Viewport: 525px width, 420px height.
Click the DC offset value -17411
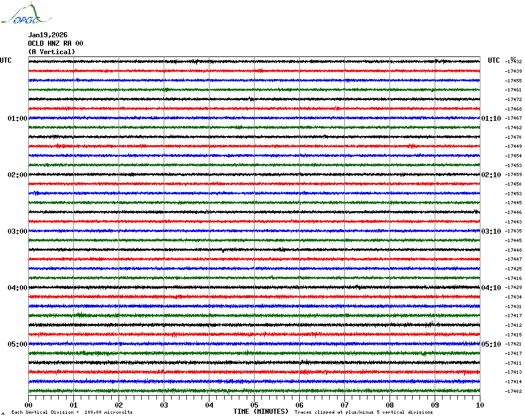coord(513,363)
